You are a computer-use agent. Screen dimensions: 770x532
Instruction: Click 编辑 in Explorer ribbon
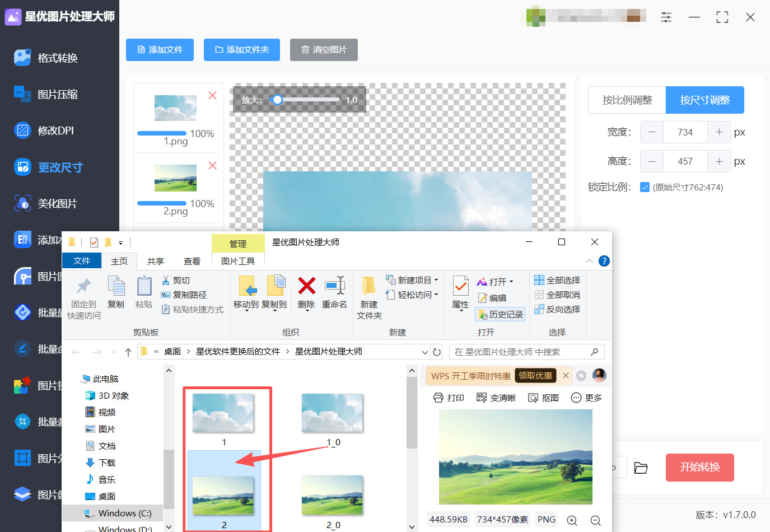pos(492,298)
